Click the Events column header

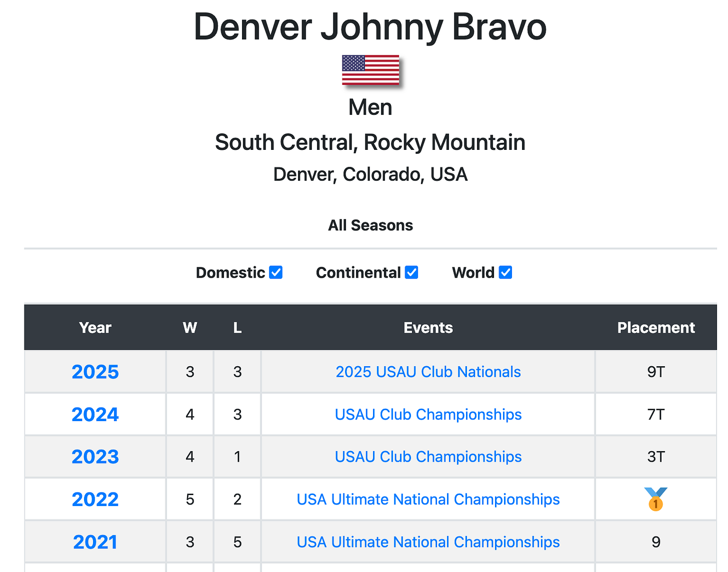point(428,328)
